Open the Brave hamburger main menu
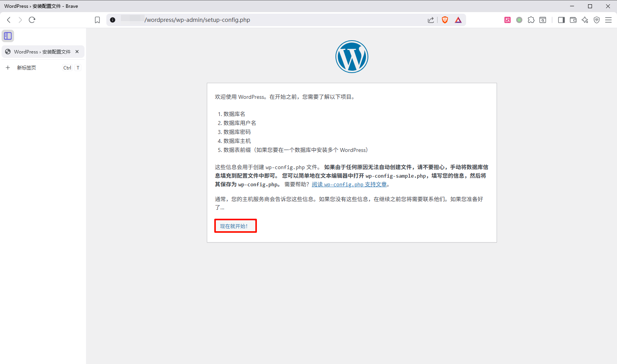This screenshot has height=364, width=617. click(608, 20)
